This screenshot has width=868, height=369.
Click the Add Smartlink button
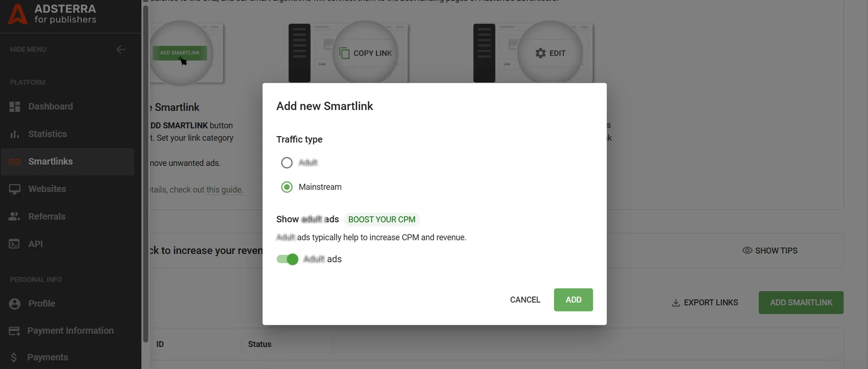click(801, 302)
